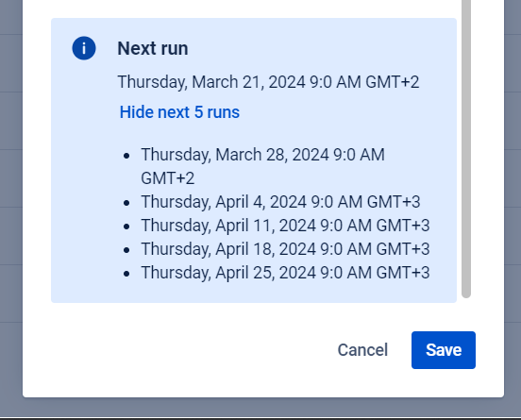The height and width of the screenshot is (420, 521).
Task: Click the Thursday, April 11, 2024 list entry
Action: (285, 226)
